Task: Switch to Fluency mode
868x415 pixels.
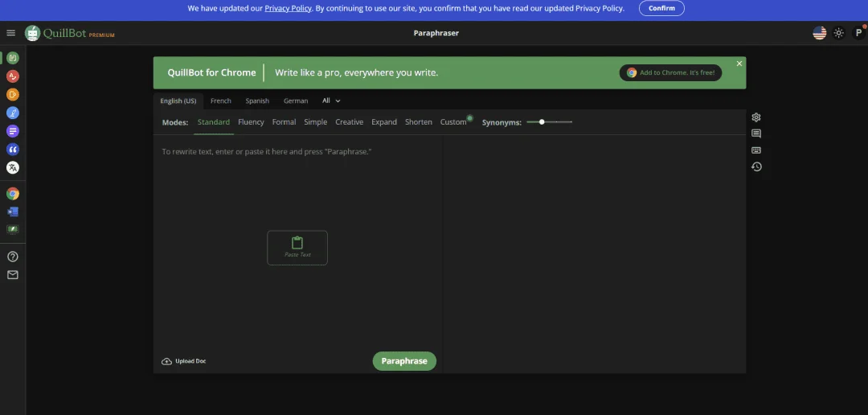Action: pos(251,122)
